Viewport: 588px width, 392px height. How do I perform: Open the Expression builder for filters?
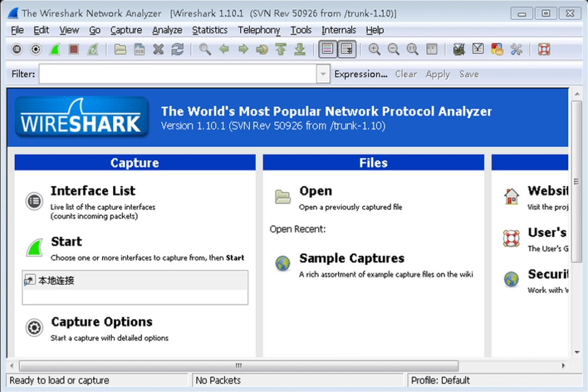(x=360, y=73)
